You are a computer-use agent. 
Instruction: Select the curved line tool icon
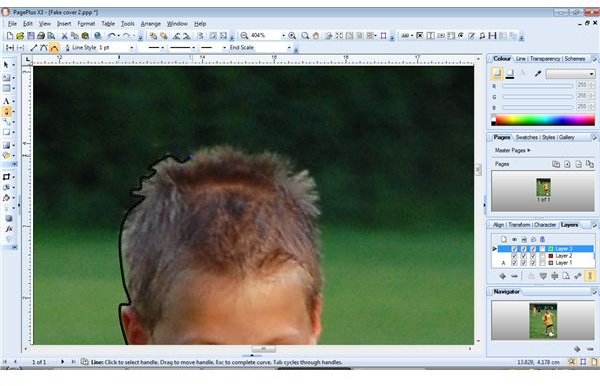[54, 48]
